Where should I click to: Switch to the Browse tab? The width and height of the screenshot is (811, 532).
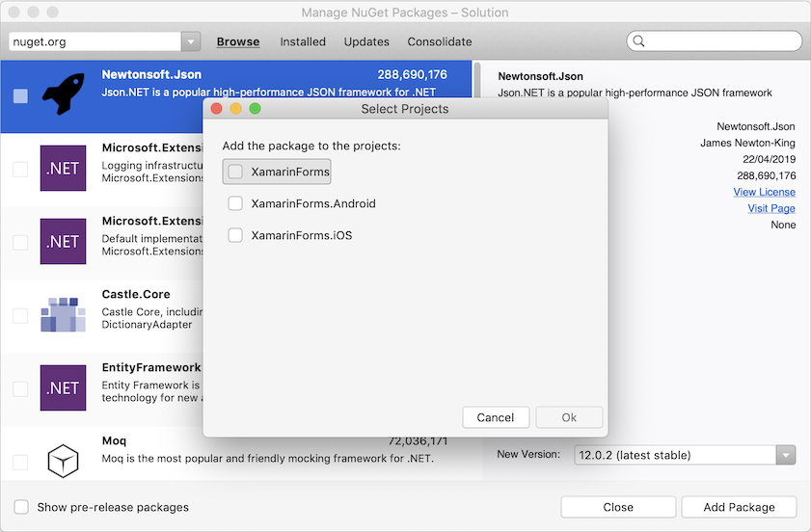click(238, 41)
